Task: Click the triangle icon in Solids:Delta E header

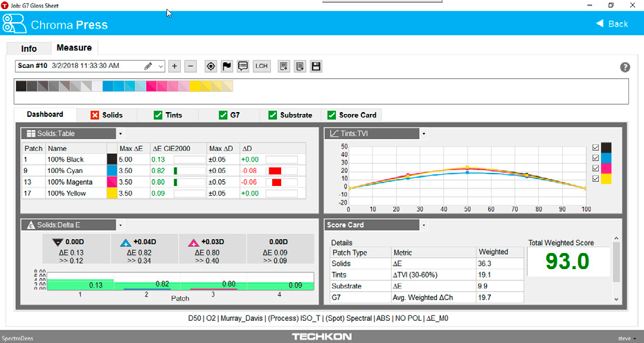Action: (x=30, y=225)
